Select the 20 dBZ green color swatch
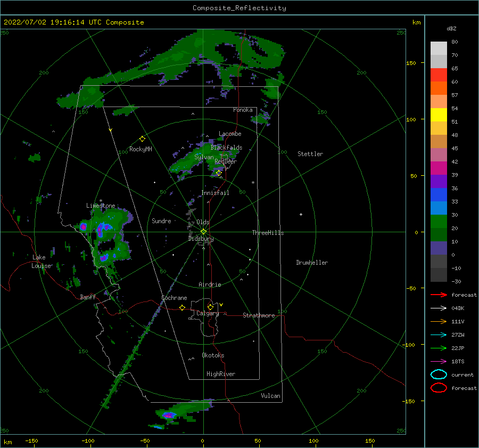The image size is (479, 448). [439, 222]
